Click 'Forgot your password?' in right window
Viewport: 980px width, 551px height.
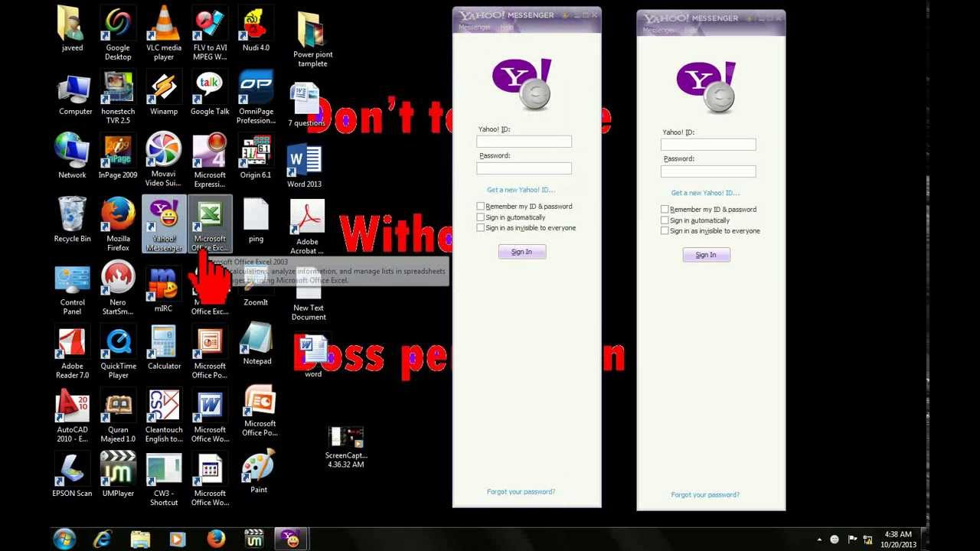click(x=705, y=495)
